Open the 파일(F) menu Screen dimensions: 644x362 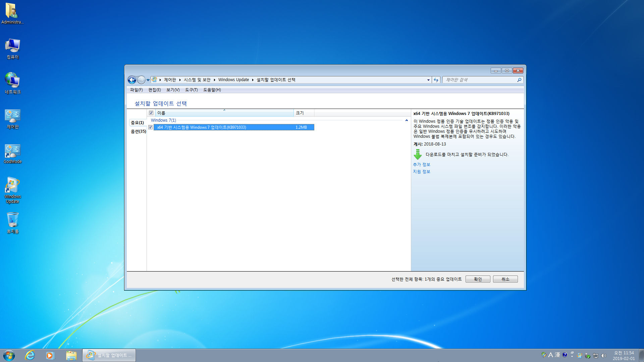coord(137,90)
